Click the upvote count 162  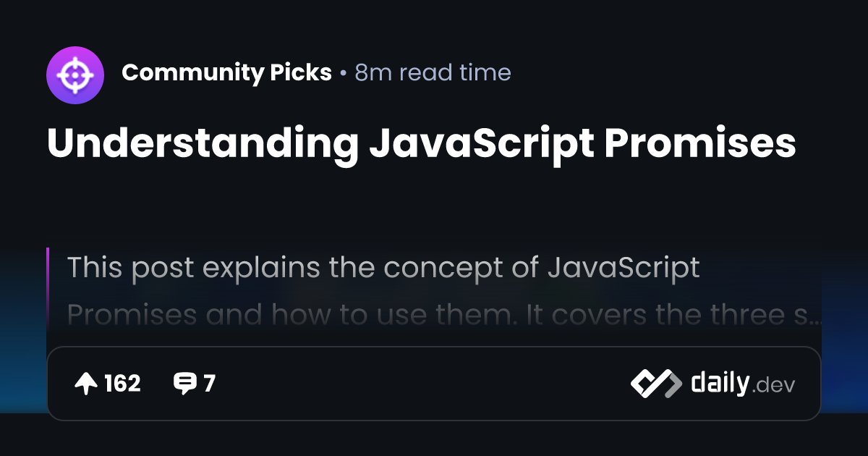(122, 384)
